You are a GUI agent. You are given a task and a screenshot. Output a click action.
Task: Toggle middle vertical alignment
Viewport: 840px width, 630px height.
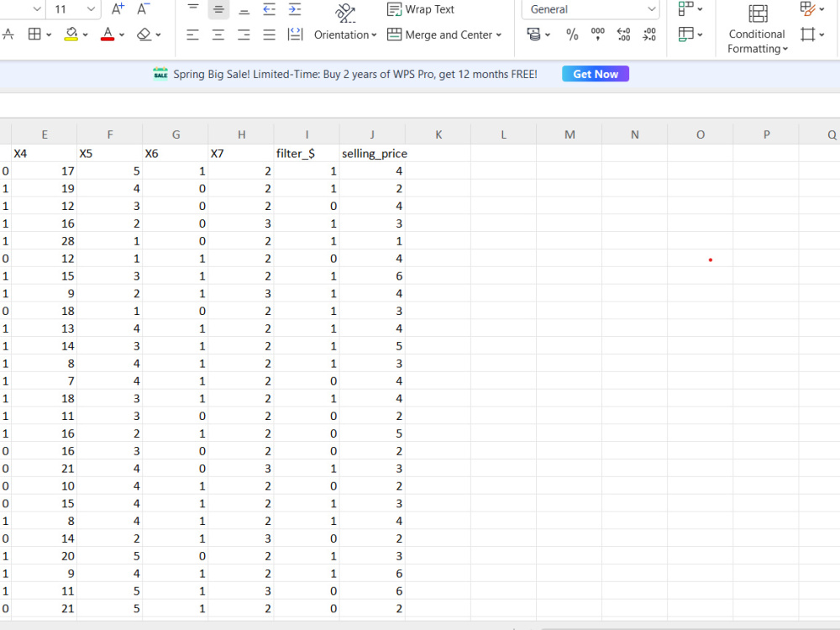[x=218, y=8]
